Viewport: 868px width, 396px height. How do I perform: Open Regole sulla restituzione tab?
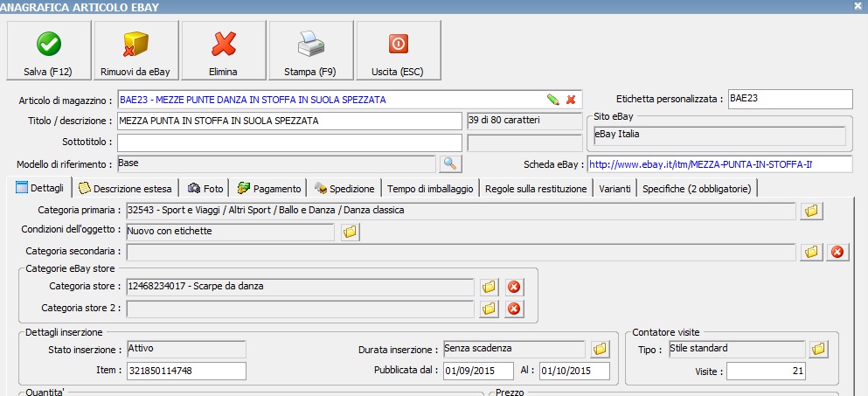coord(536,189)
